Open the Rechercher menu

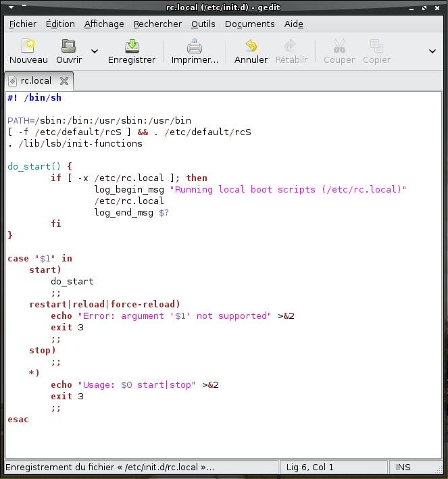pos(157,24)
